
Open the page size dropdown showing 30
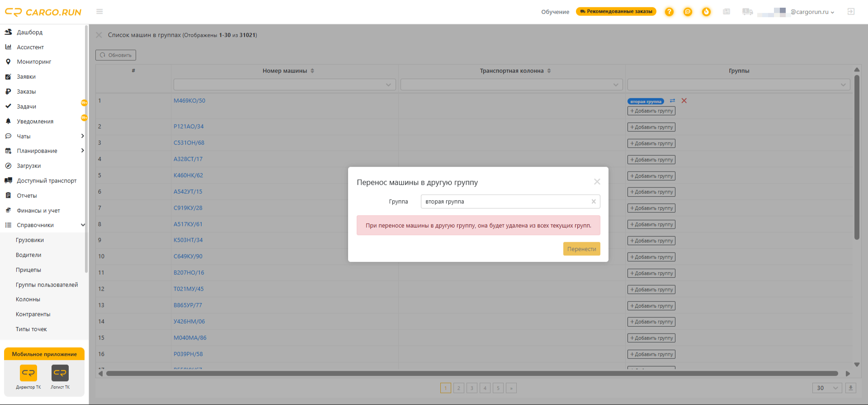[x=827, y=388]
